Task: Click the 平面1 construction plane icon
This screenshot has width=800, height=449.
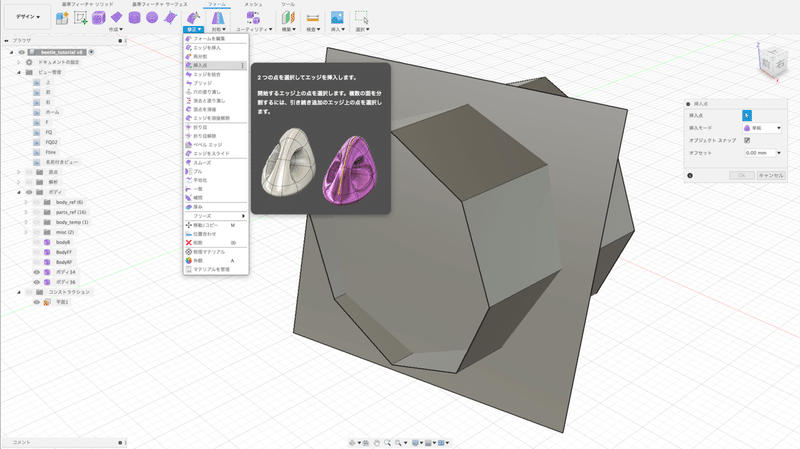Action: [x=47, y=302]
